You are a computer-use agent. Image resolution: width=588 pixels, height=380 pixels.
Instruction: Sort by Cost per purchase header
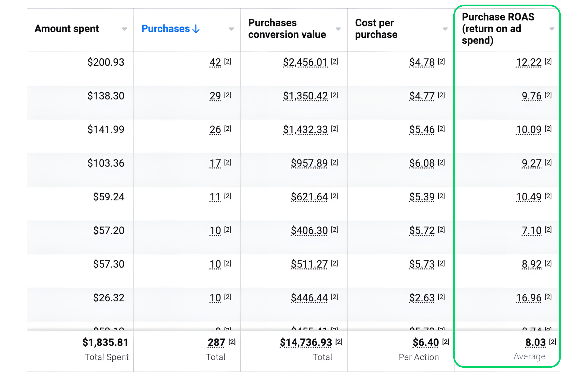pos(376,29)
